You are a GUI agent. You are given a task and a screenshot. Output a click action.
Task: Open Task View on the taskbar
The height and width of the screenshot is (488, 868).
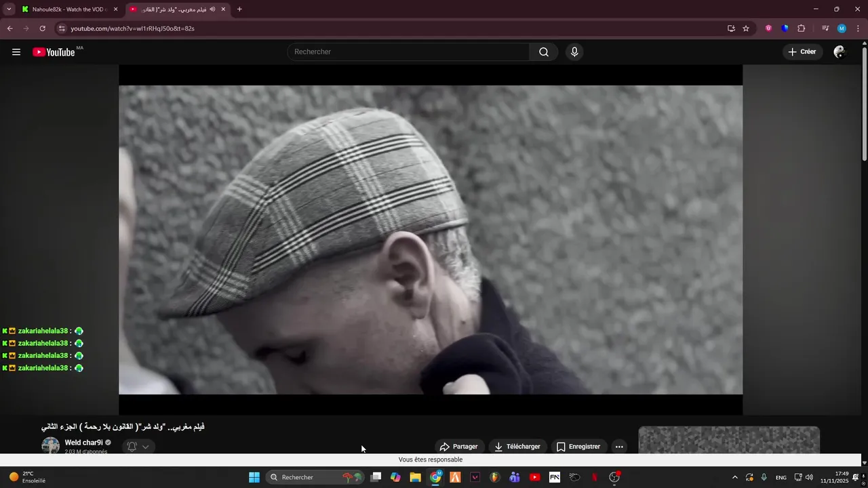click(376, 477)
